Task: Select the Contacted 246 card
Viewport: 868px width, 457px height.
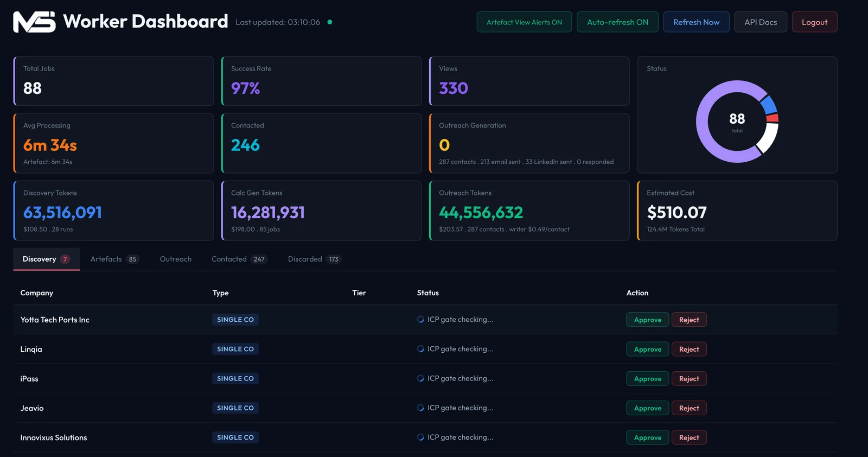Action: pos(321,143)
